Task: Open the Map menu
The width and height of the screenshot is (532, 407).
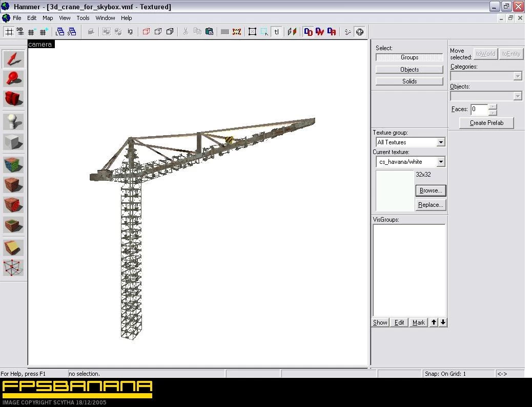Action: (x=48, y=18)
